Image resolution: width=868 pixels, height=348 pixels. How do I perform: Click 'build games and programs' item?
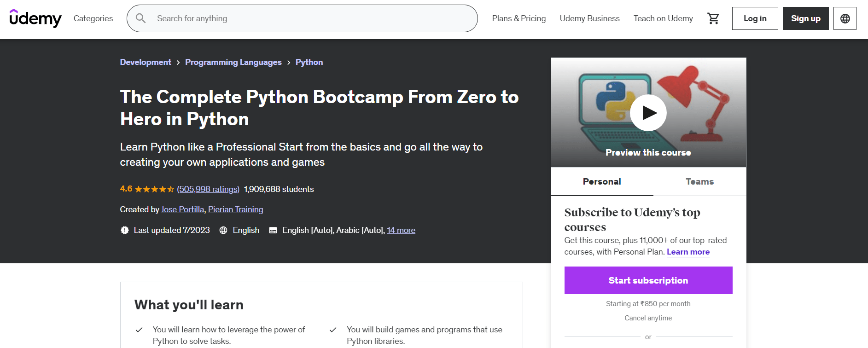tap(424, 335)
